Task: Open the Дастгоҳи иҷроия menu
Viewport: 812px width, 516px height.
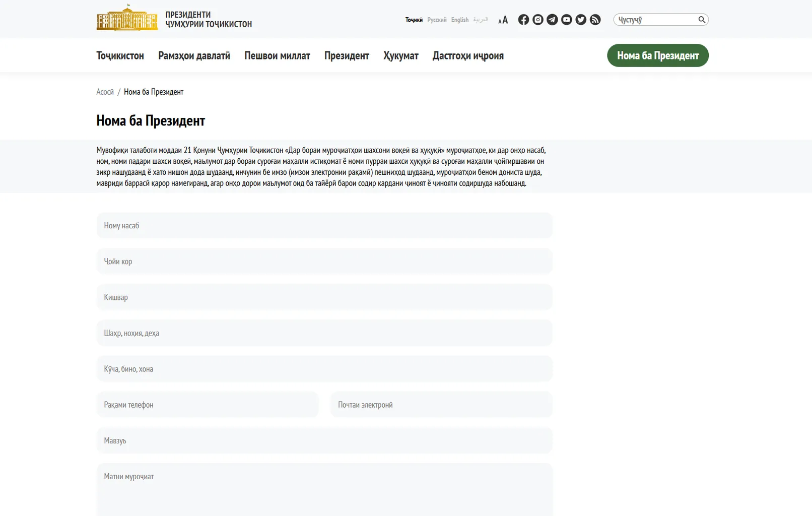Action: pos(468,55)
